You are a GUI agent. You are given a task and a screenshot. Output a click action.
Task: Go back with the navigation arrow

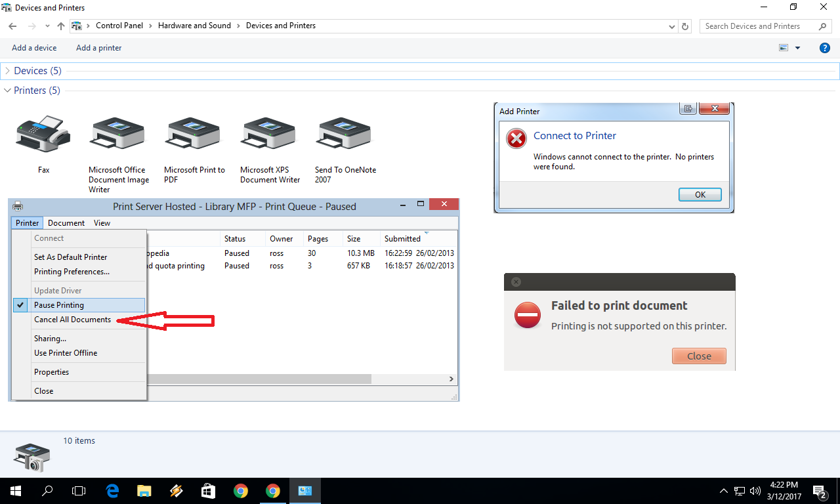(12, 26)
